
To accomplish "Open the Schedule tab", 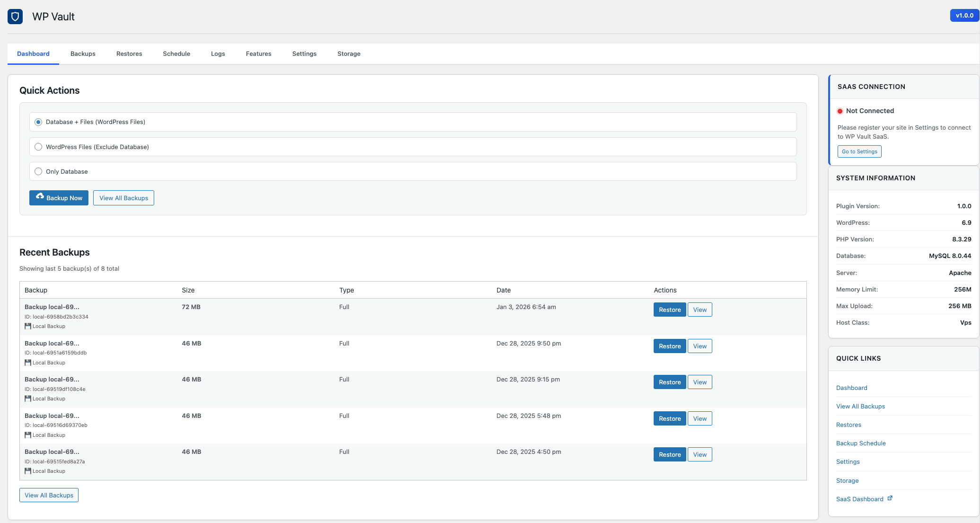I will (176, 54).
